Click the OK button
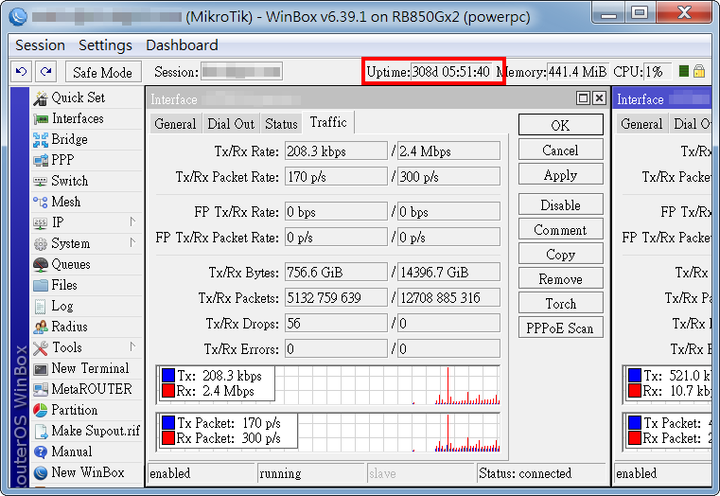720x496 pixels. click(561, 125)
